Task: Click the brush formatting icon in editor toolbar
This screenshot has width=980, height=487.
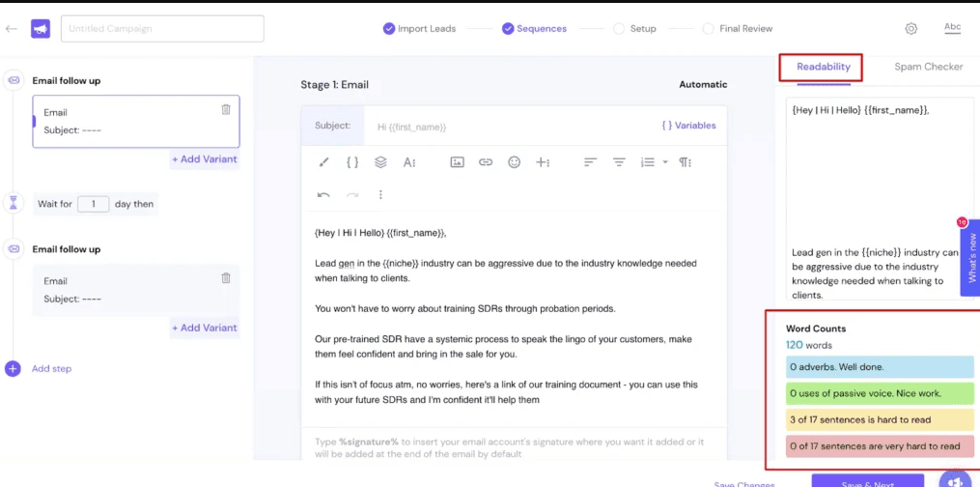Action: (x=323, y=162)
